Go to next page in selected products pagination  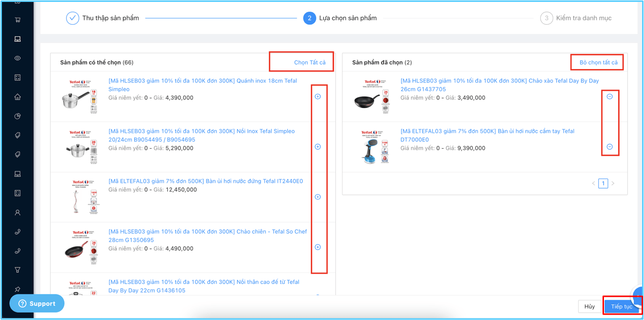pyautogui.click(x=613, y=183)
